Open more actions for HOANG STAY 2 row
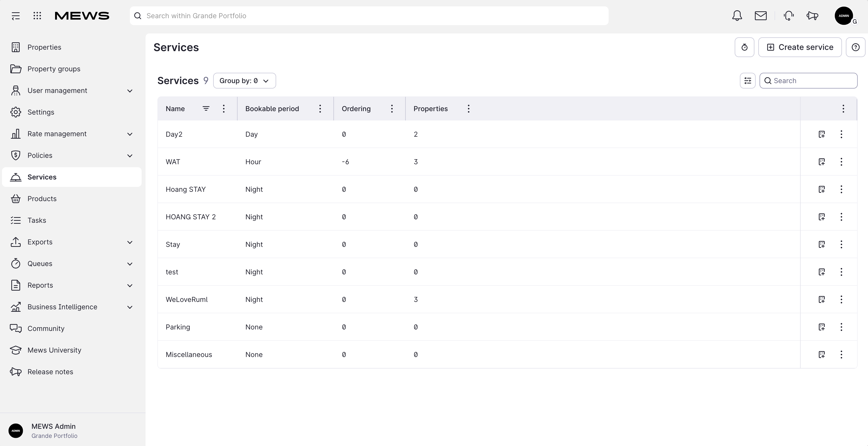This screenshot has width=868, height=446. coord(841,217)
